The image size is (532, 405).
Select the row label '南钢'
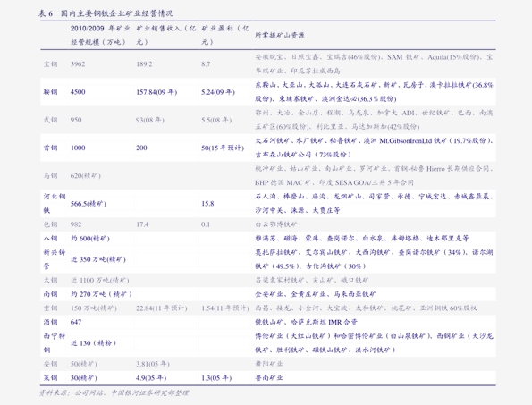click(51, 294)
